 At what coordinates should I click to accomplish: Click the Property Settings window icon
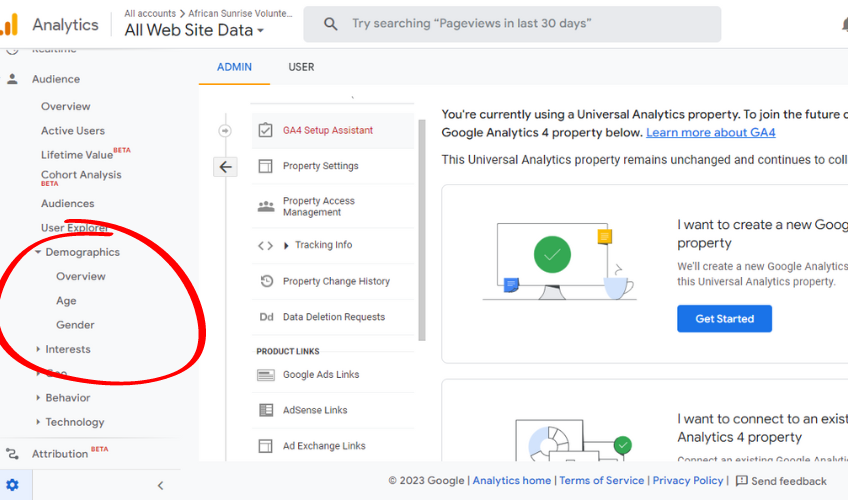[266, 166]
